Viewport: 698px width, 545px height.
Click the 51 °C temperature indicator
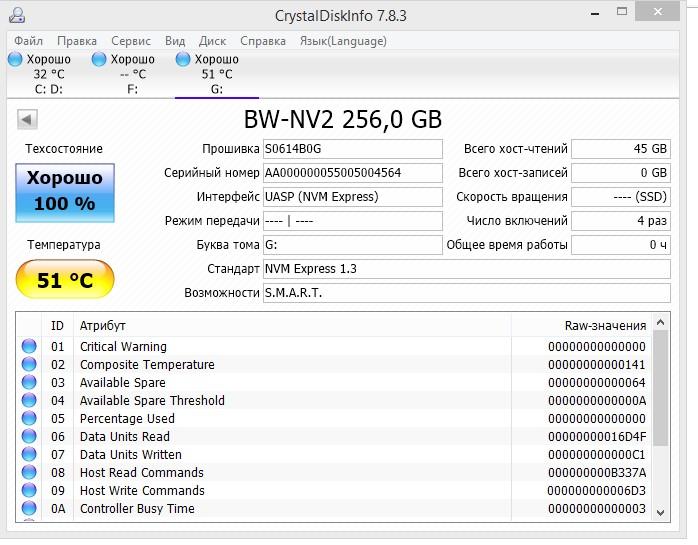click(x=65, y=280)
